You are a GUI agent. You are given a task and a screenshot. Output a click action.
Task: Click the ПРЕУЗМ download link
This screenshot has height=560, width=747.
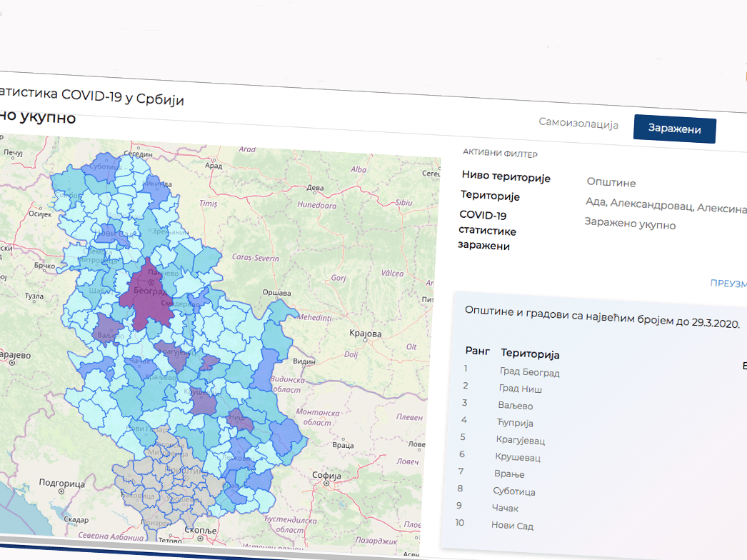(728, 283)
